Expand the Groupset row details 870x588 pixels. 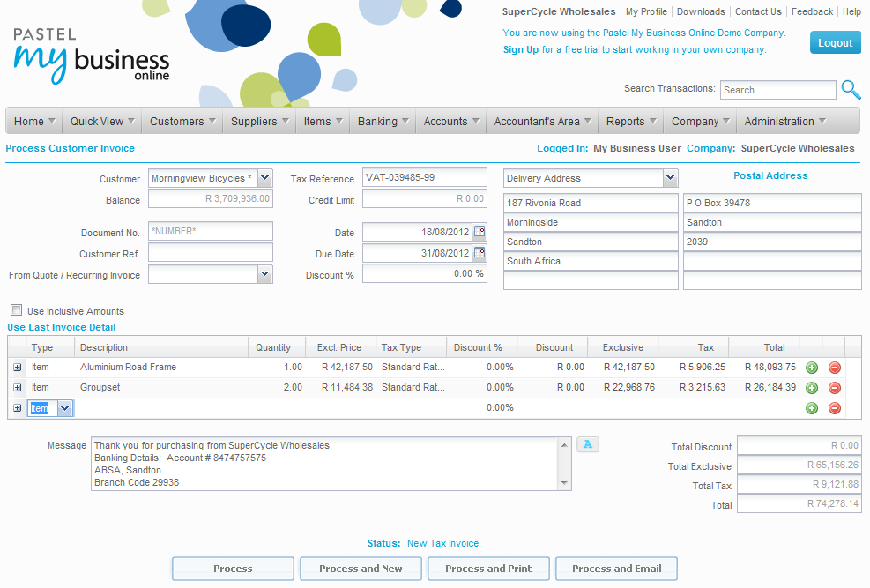pos(17,388)
